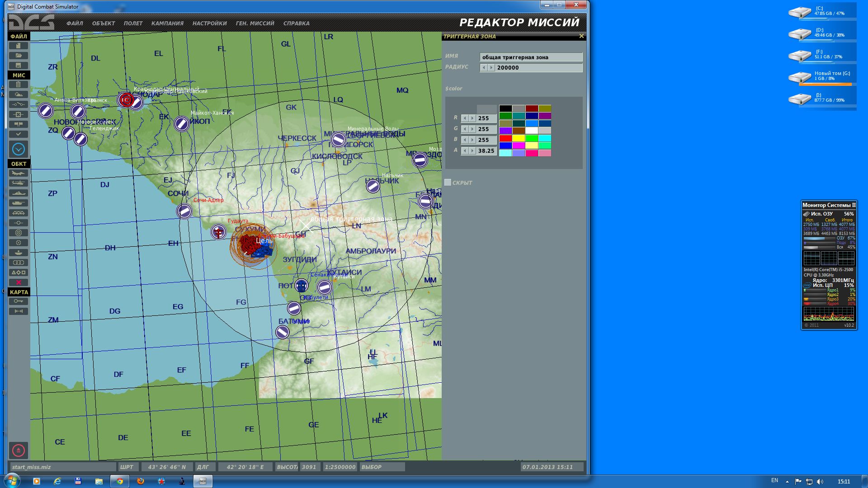The height and width of the screenshot is (488, 868).
Task: Open Chrome from the Windows taskbar
Action: [x=120, y=481]
